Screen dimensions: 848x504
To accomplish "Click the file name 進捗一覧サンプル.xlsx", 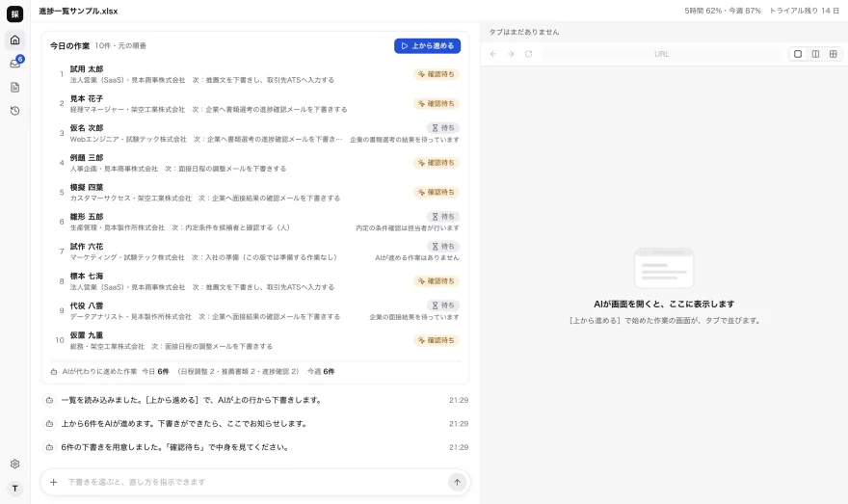I will [78, 11].
